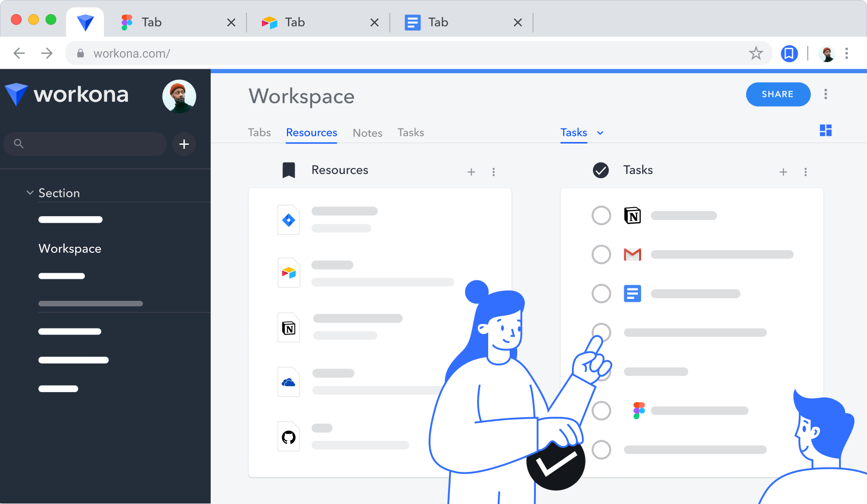Open the browser three-dot menu
867x504 pixels.
[846, 53]
